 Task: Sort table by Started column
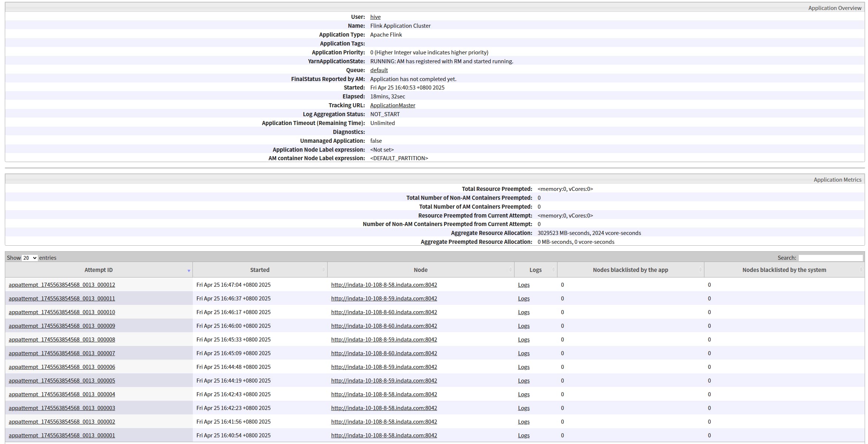pos(259,270)
